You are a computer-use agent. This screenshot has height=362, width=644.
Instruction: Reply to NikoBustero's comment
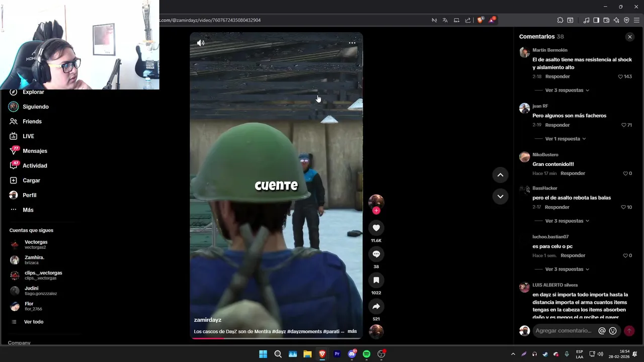click(573, 173)
